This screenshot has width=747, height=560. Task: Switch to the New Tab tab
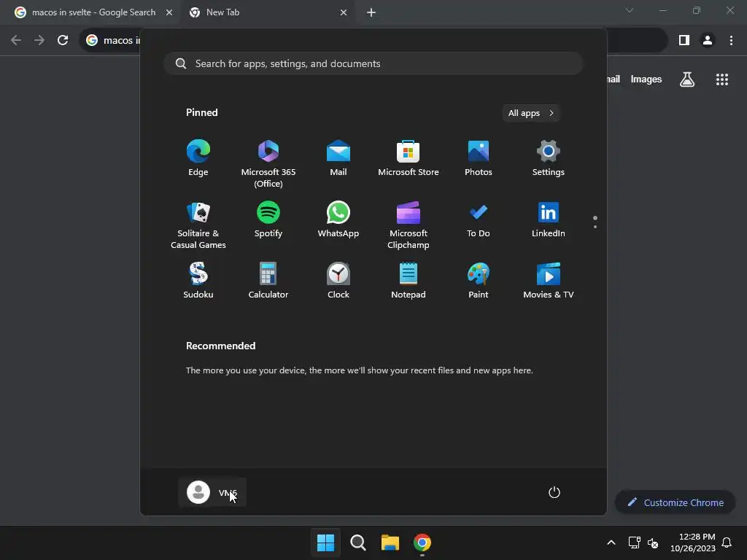coord(267,12)
